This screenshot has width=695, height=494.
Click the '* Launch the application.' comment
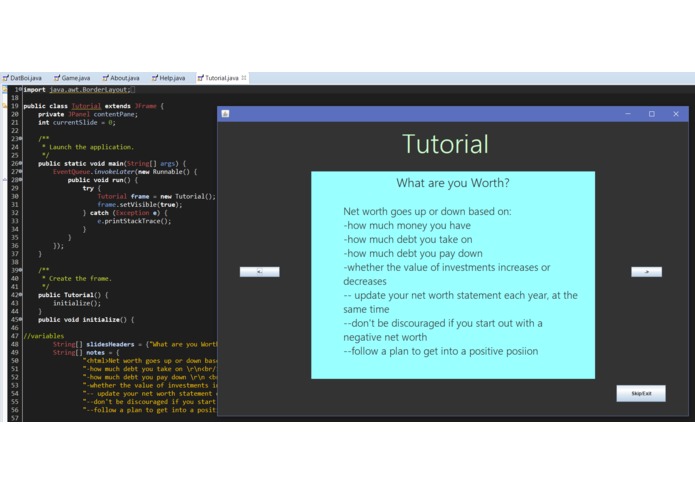point(88,147)
